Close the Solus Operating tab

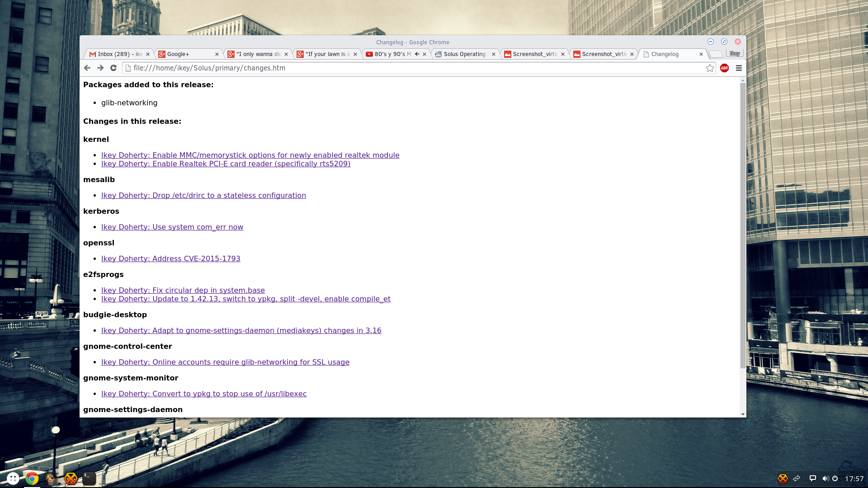[x=494, y=54]
